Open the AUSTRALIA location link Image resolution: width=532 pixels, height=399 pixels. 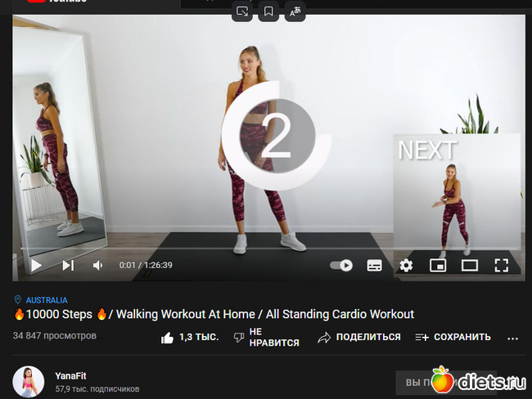click(46, 300)
